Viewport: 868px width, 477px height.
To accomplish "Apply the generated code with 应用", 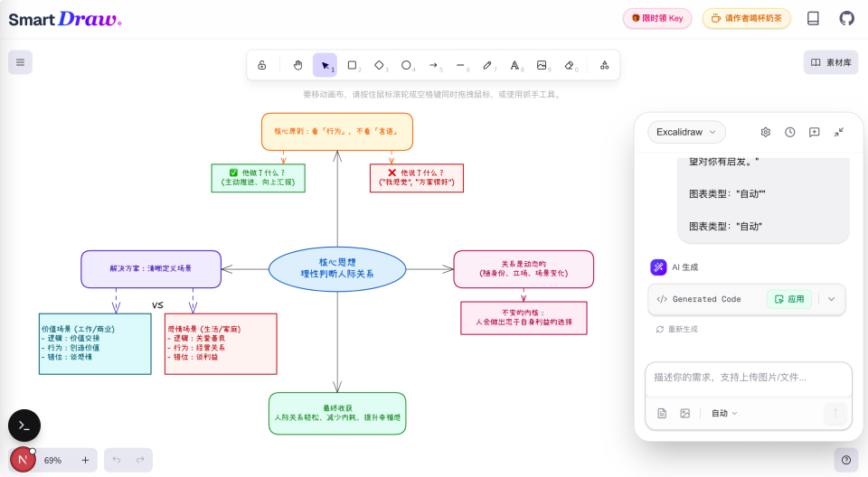I will [x=789, y=299].
